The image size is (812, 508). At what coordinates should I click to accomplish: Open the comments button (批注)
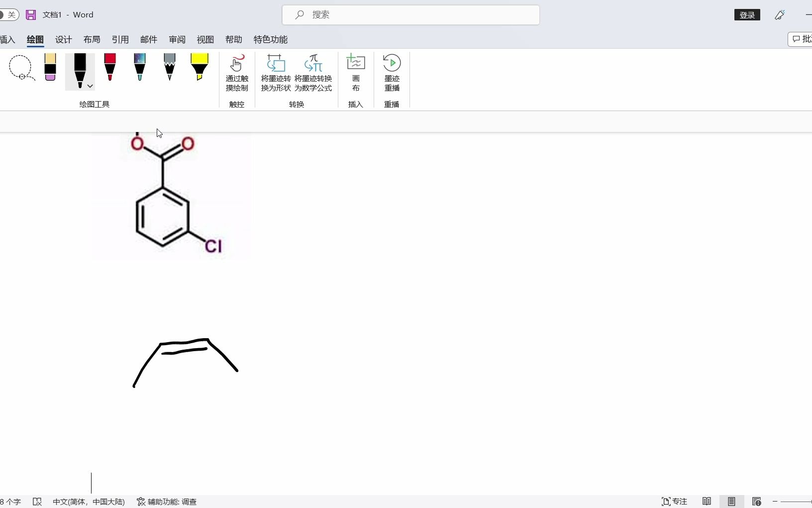801,39
